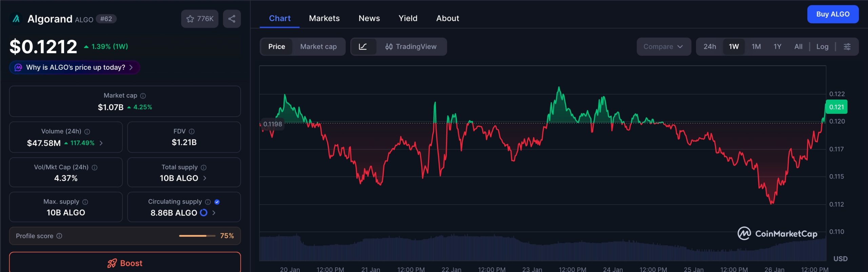868x272 pixels.
Task: Set chart range to 1M
Action: pos(756,47)
